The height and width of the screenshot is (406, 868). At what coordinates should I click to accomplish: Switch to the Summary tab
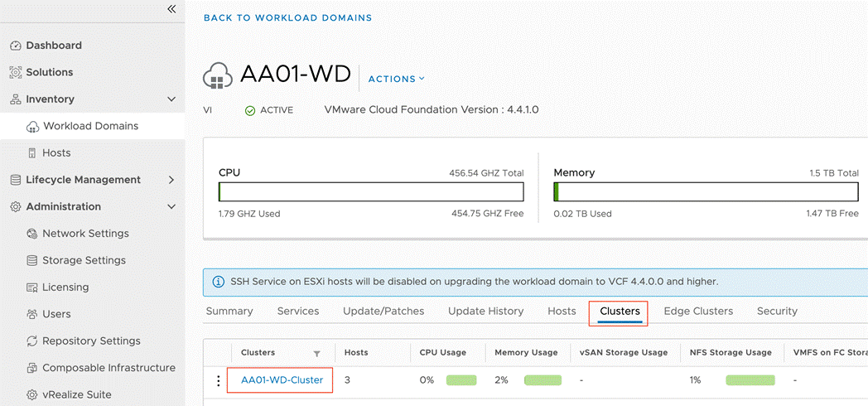point(229,312)
